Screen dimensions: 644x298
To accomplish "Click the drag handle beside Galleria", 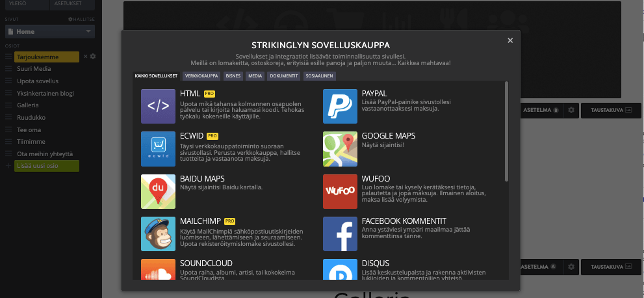I will pos(8,105).
